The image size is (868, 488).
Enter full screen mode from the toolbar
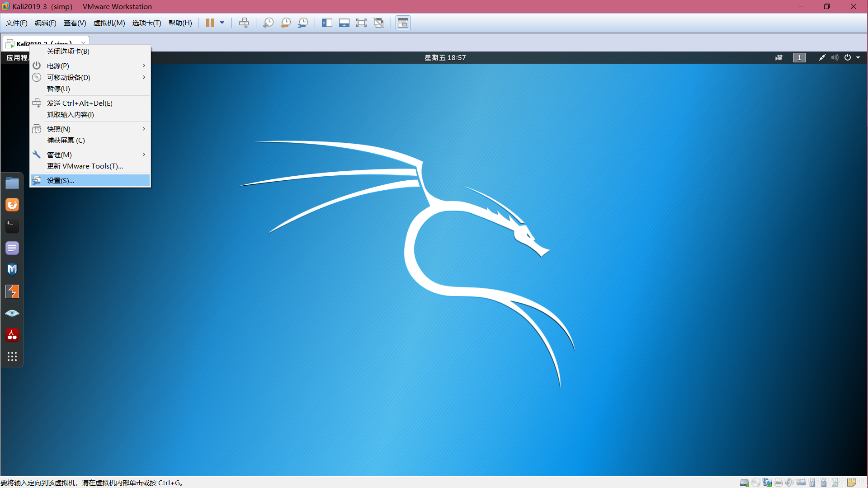click(x=361, y=23)
